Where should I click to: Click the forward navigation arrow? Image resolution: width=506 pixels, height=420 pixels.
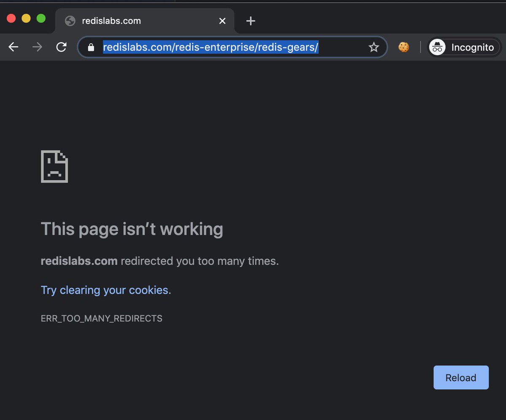click(38, 47)
